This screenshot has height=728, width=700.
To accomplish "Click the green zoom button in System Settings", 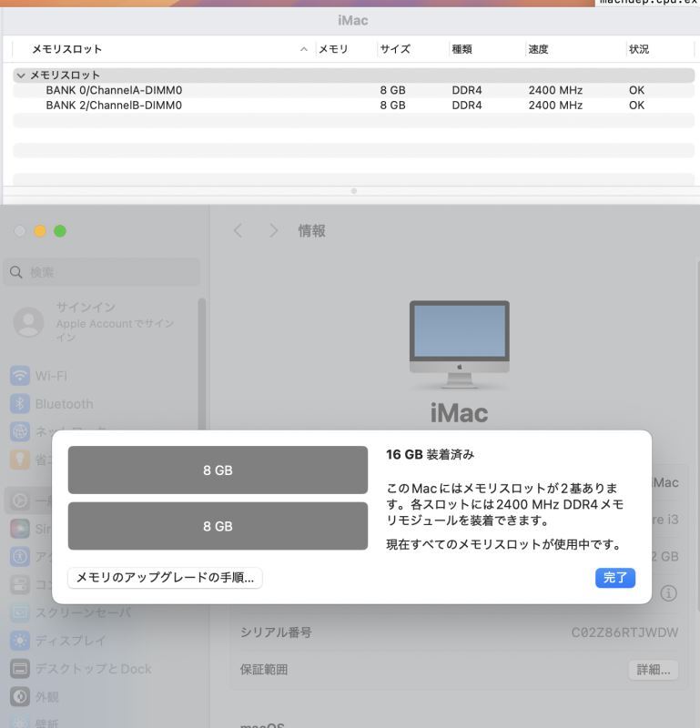I will click(x=60, y=231).
